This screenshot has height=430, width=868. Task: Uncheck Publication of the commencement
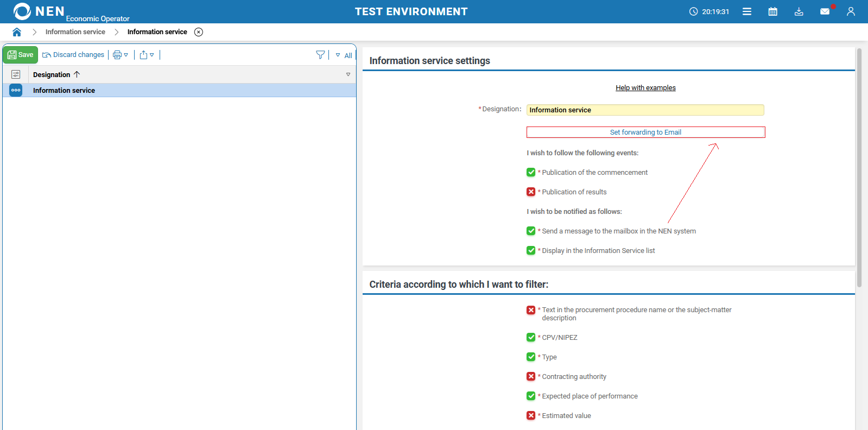coord(531,172)
